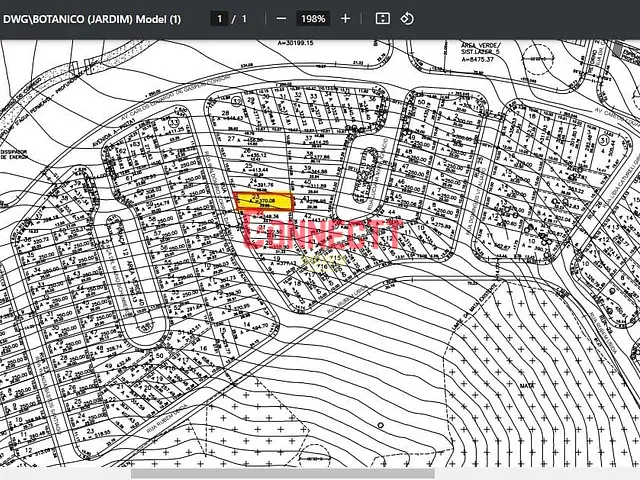Click the fit to page icon
The height and width of the screenshot is (480, 640).
pyautogui.click(x=382, y=19)
